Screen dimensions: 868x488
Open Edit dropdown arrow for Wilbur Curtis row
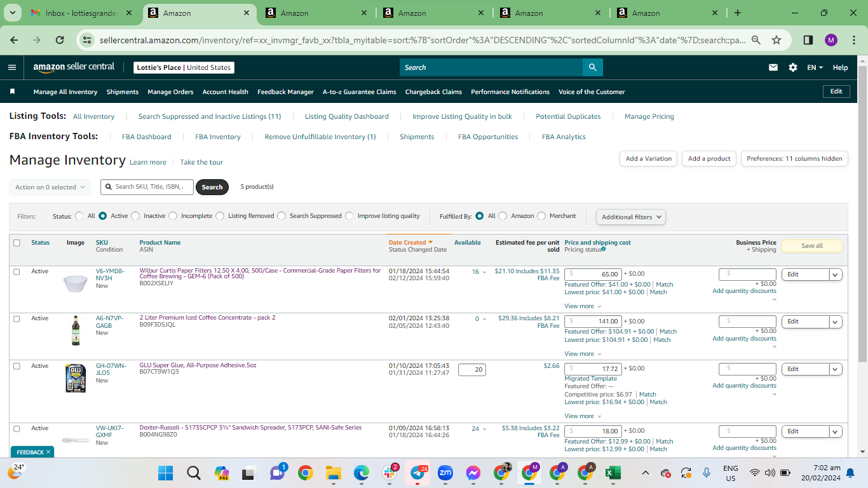[836, 274]
